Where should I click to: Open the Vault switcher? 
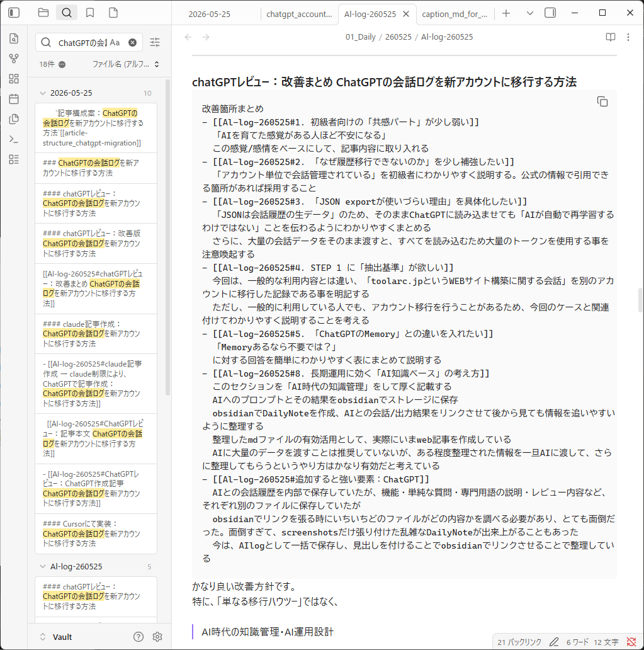point(56,637)
